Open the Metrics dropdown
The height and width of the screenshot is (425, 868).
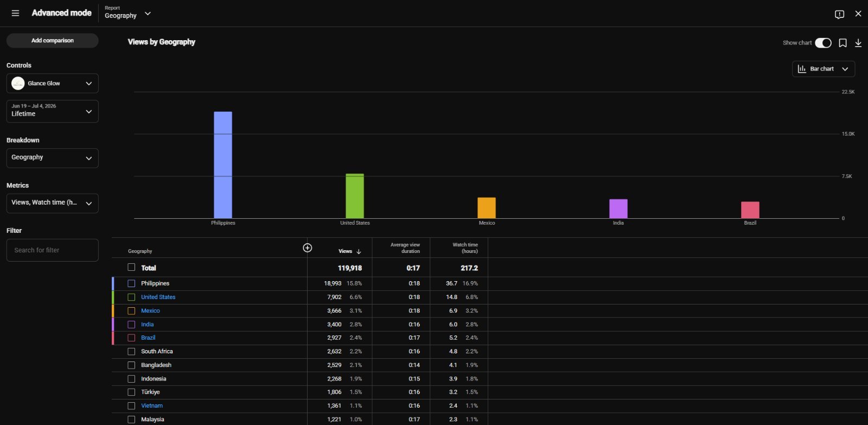pyautogui.click(x=53, y=203)
